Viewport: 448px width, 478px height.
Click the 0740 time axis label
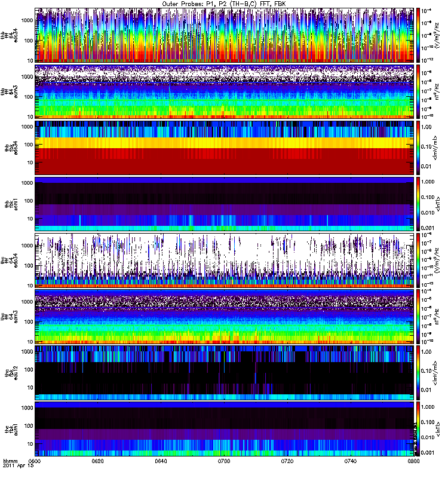pos(350,461)
